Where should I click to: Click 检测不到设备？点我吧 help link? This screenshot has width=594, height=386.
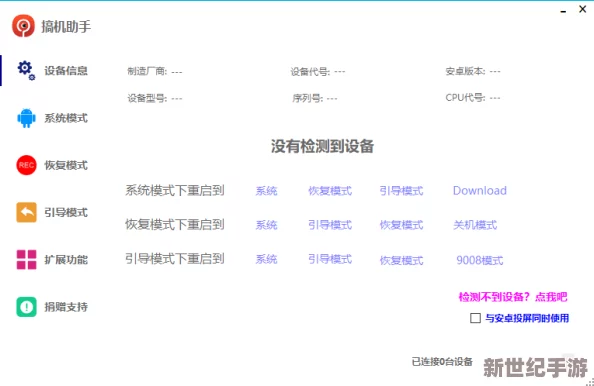coord(513,297)
